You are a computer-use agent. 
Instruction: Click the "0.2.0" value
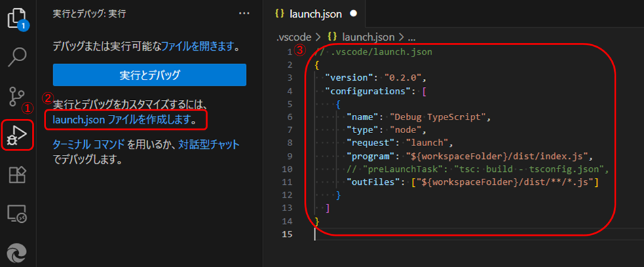click(x=403, y=77)
